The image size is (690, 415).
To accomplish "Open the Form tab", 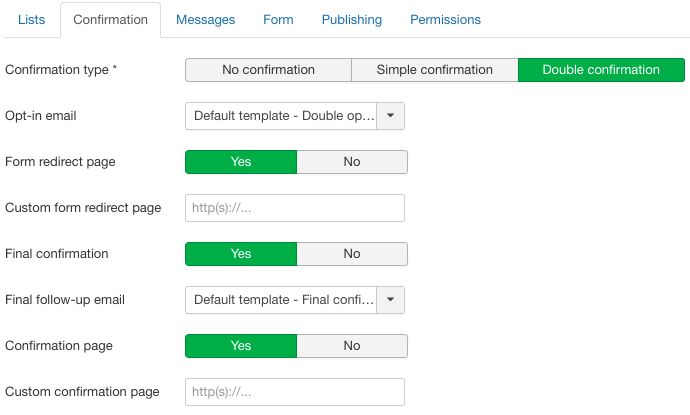I will click(x=278, y=19).
